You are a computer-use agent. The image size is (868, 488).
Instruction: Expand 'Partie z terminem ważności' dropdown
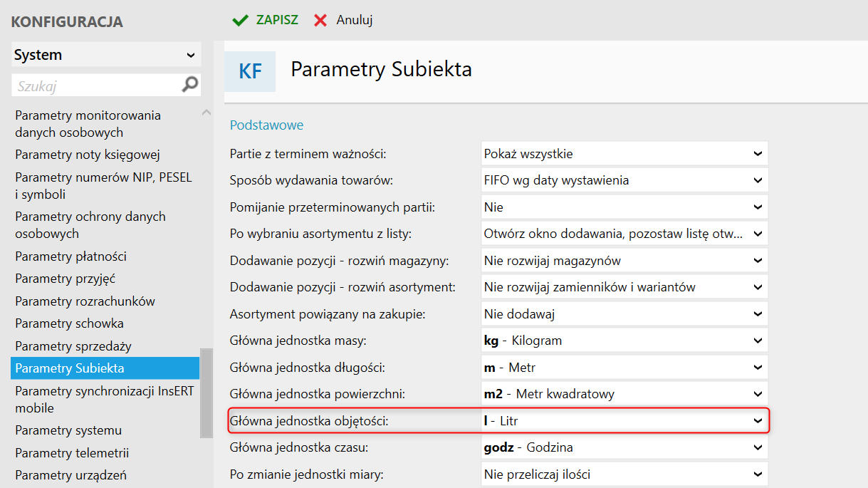tap(624, 154)
